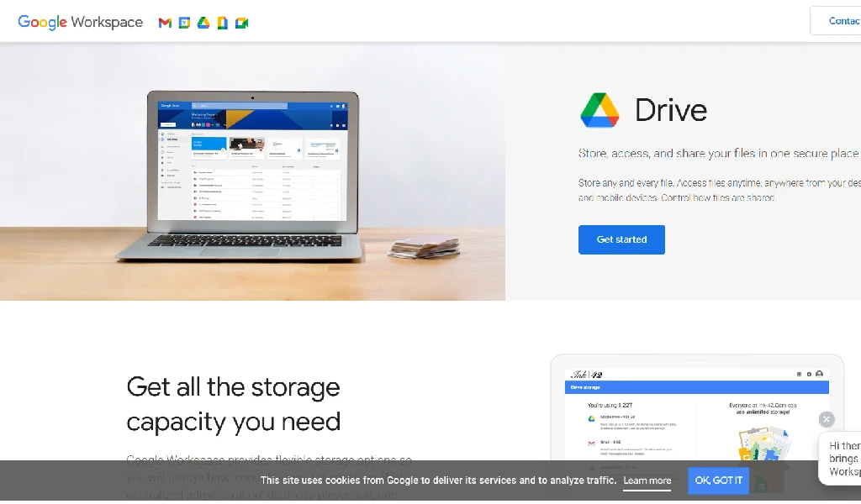Image resolution: width=861 pixels, height=504 pixels.
Task: Open the Gmail icon in header
Action: 165,23
